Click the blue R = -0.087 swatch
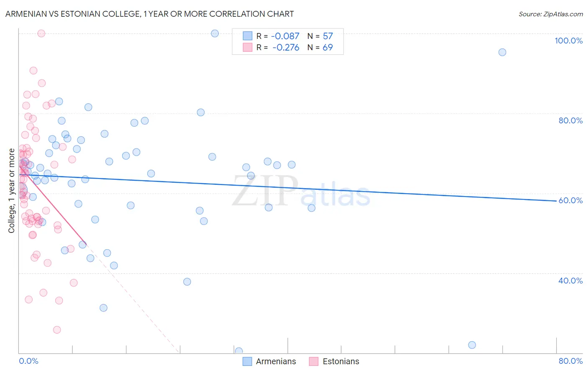Screen dimensions: 588x373 pyautogui.click(x=248, y=36)
